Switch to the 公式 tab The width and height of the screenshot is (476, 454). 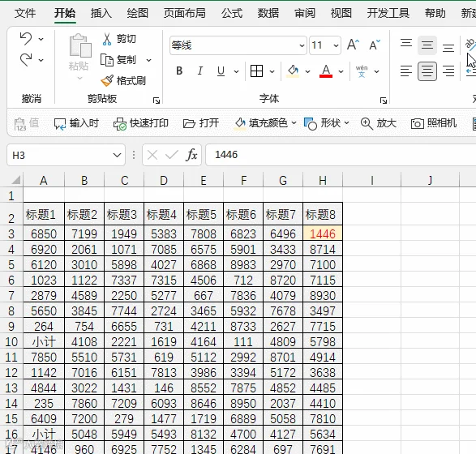232,13
